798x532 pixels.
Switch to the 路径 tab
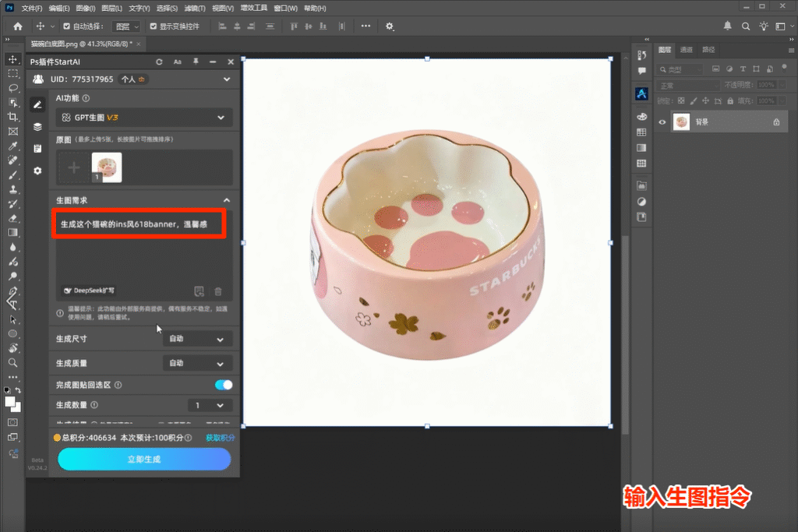[708, 50]
